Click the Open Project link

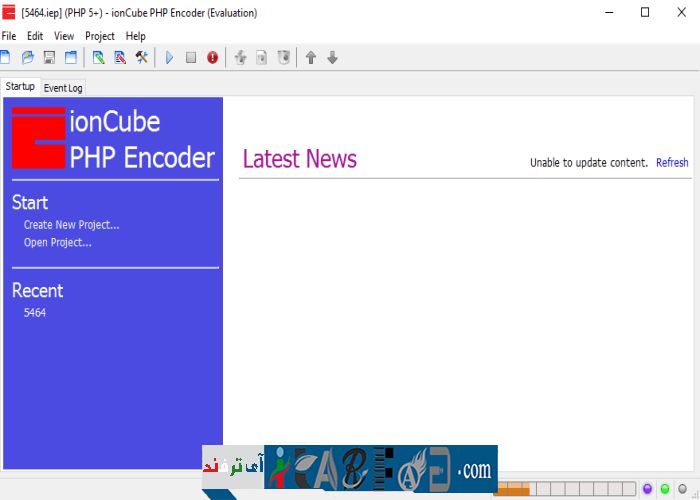pos(58,242)
